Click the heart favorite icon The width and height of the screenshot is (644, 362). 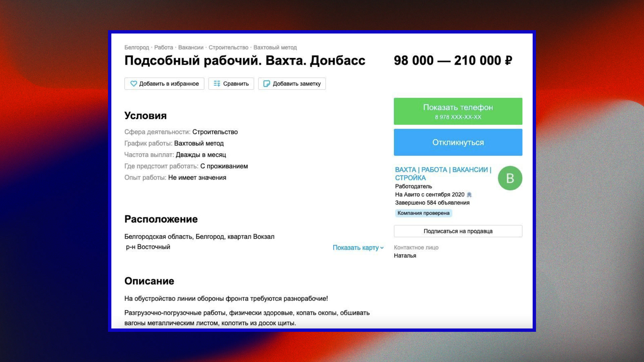pos(133,84)
